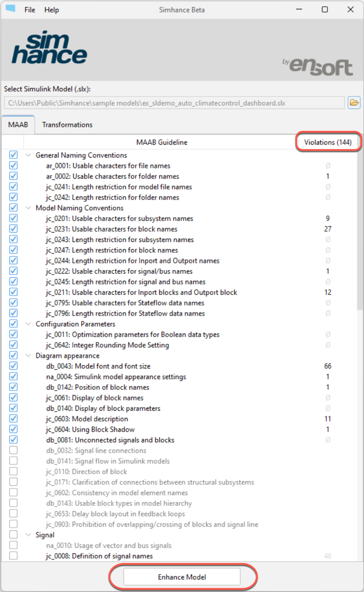Click the Enhance Model button

point(182,577)
